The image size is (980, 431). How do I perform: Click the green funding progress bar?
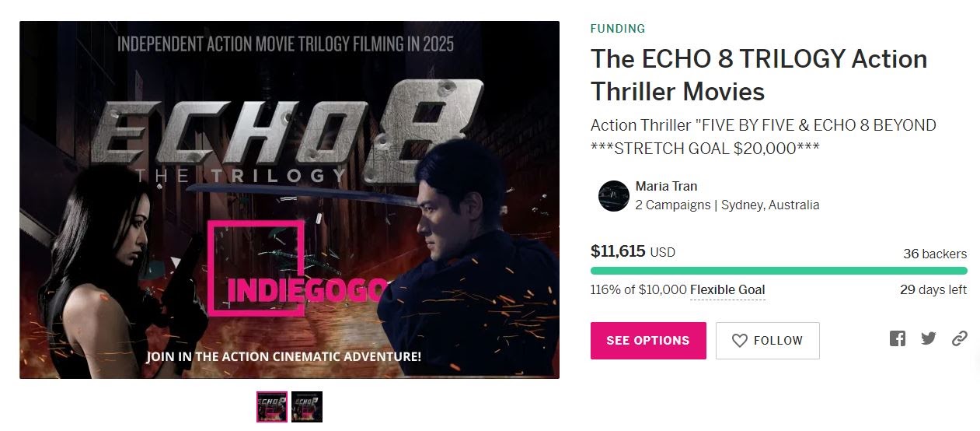[x=779, y=271]
